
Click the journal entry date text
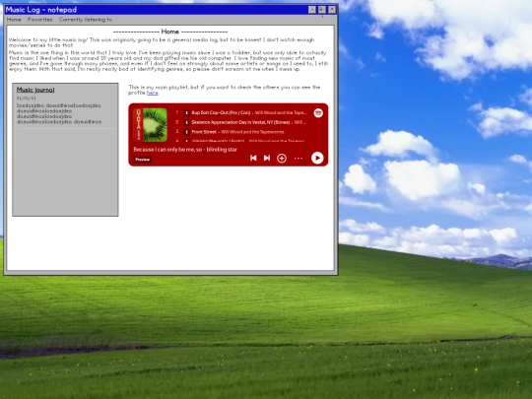[27, 99]
